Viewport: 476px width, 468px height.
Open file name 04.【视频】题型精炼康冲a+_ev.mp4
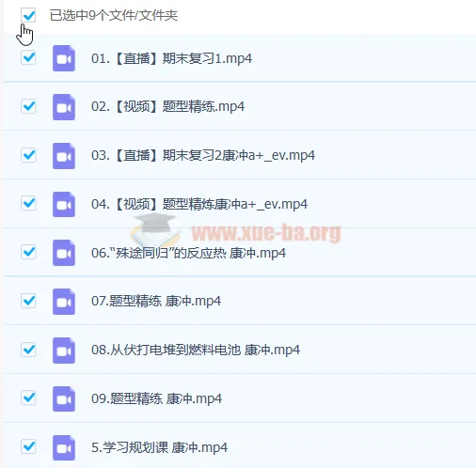point(199,204)
